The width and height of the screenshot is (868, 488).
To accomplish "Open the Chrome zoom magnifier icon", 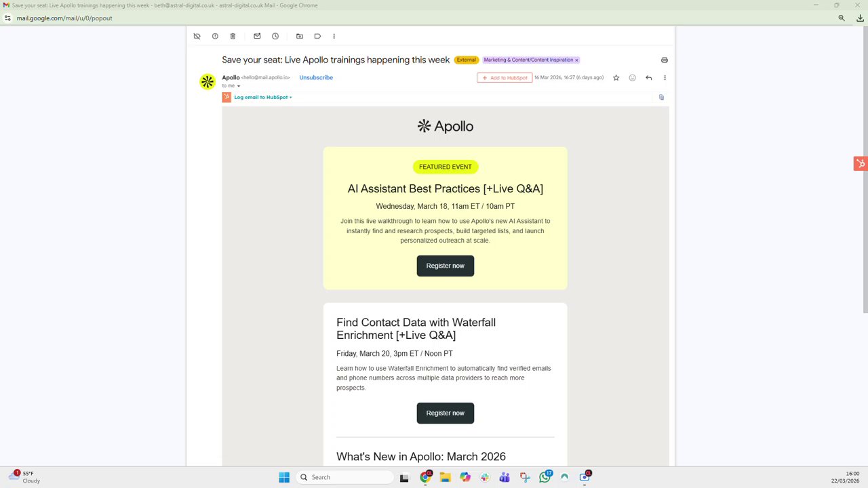I will (842, 18).
